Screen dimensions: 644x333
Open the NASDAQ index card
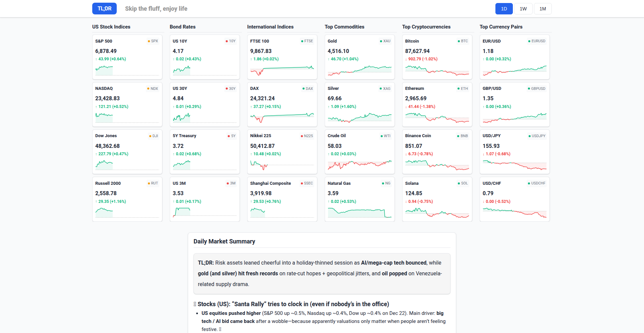click(x=127, y=104)
